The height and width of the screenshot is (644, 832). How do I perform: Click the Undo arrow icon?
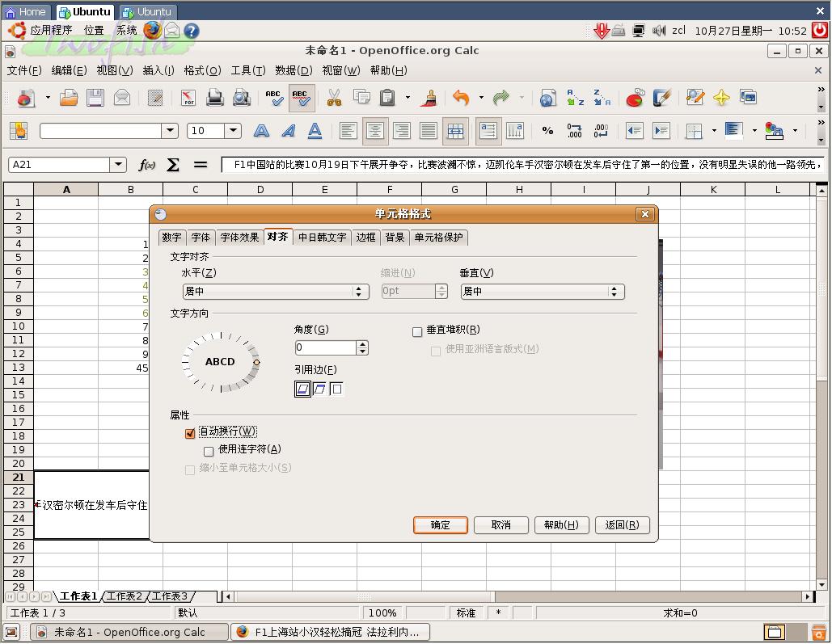point(461,98)
